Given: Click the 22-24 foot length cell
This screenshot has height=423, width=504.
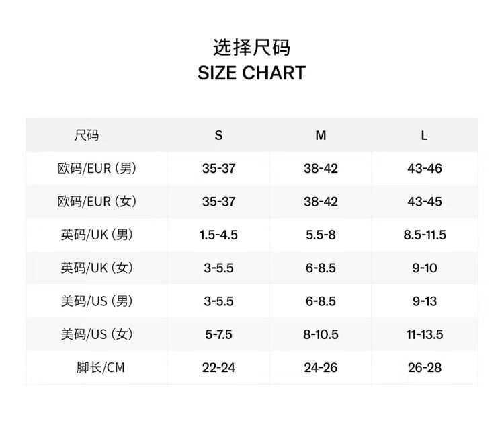Looking at the screenshot, I should click(218, 367).
